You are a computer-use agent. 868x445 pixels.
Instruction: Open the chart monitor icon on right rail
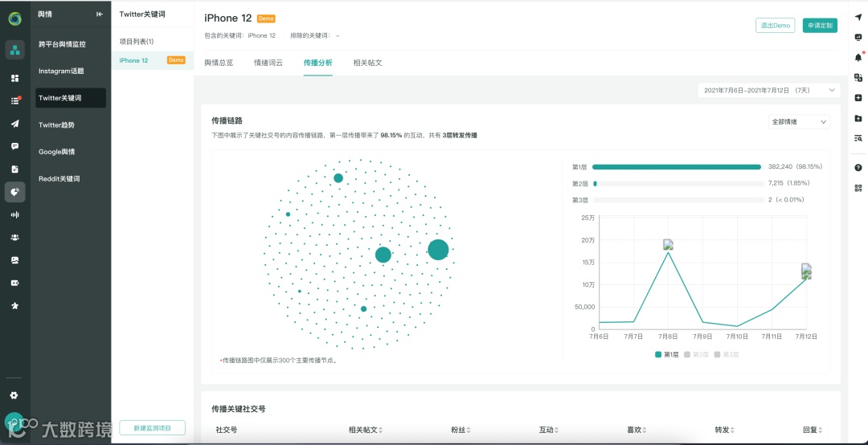click(x=858, y=37)
